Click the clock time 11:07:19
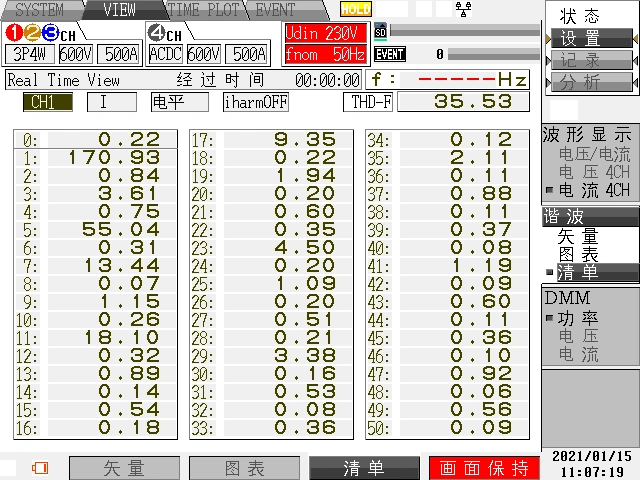 pos(591,472)
